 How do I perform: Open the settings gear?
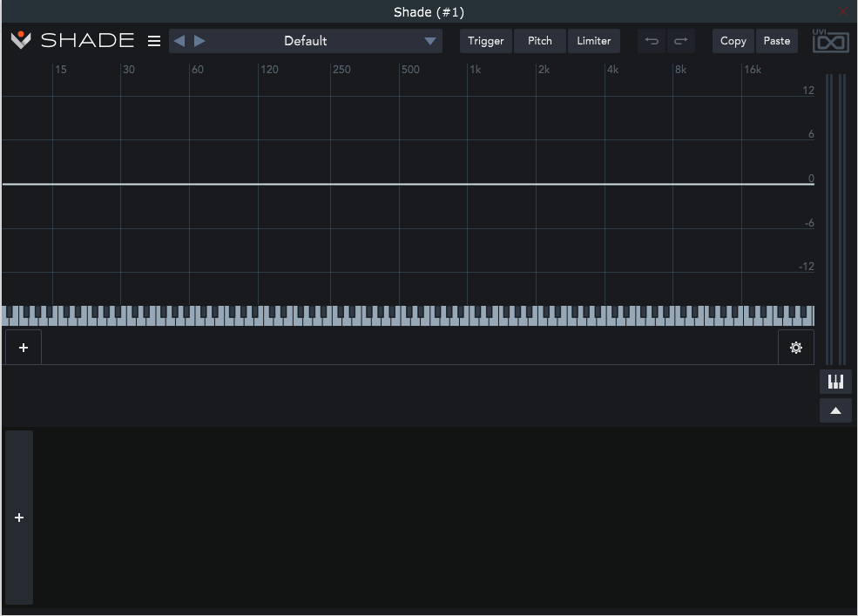(x=796, y=348)
